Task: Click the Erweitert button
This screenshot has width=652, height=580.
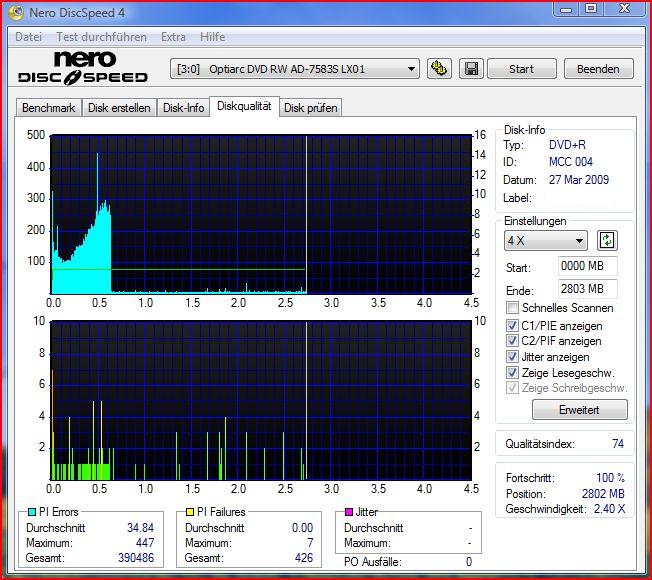Action: 579,410
